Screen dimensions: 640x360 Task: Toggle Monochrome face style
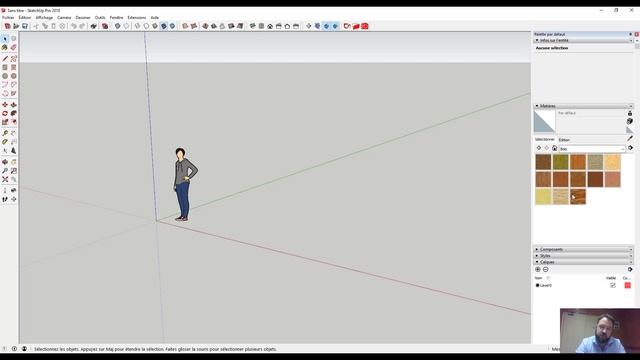click(172, 26)
